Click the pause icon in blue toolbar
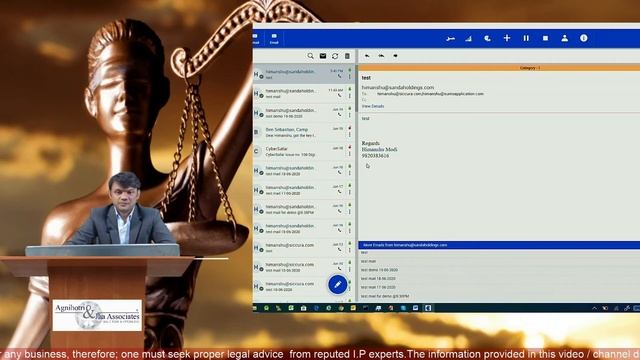The height and width of the screenshot is (360, 640). coord(526,38)
